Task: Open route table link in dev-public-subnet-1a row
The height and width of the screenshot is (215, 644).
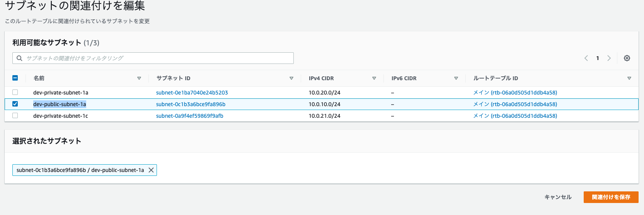Action: point(515,104)
